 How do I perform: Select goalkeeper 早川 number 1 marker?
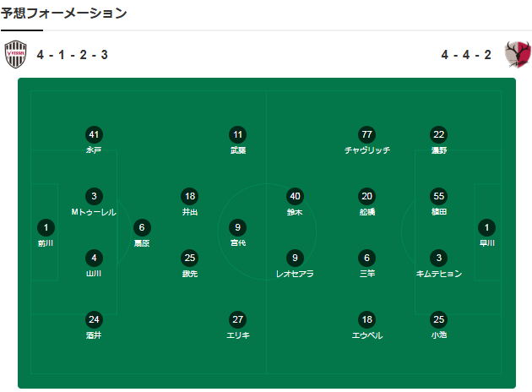[x=487, y=227]
